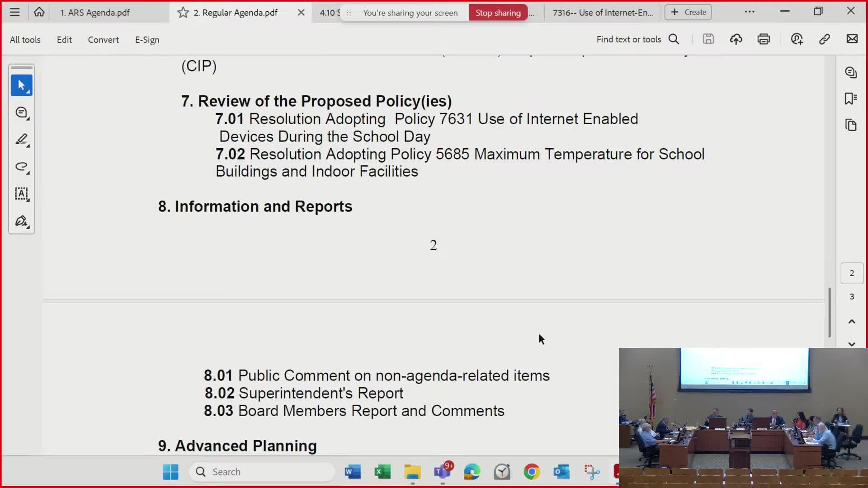Screen dimensions: 868x488
Task: Choose the add comment tool
Action: (22, 113)
